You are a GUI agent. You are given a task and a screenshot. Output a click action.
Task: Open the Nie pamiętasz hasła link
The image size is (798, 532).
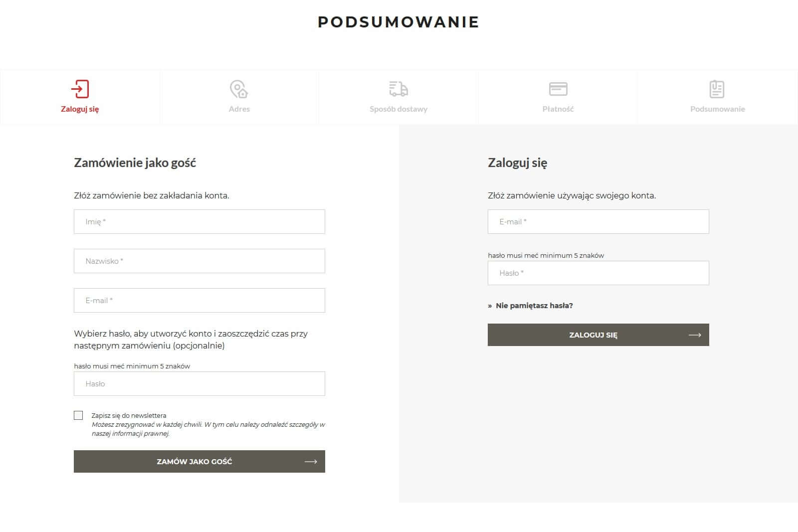[x=534, y=306]
